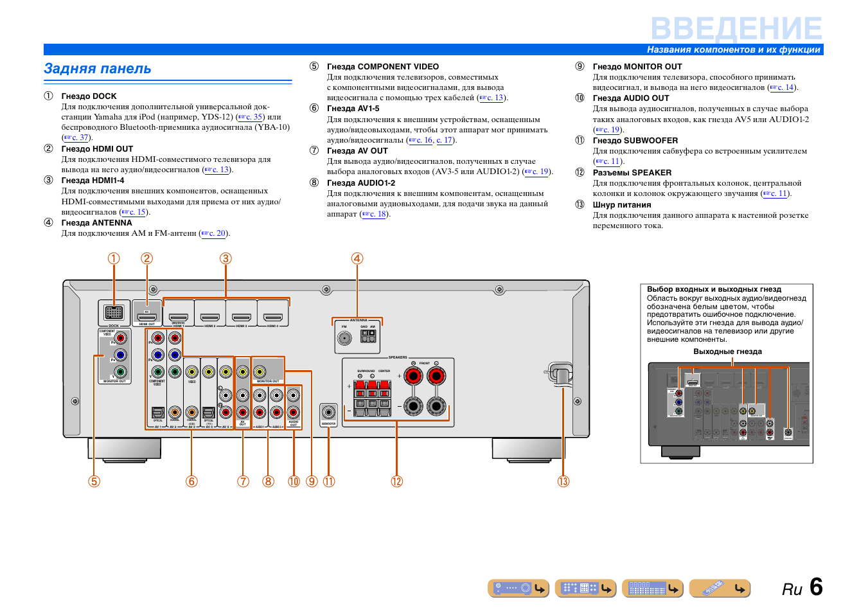Open page 13 link under COMPONENT VIDEO
The width and height of the screenshot is (868, 613).
pyautogui.click(x=492, y=98)
